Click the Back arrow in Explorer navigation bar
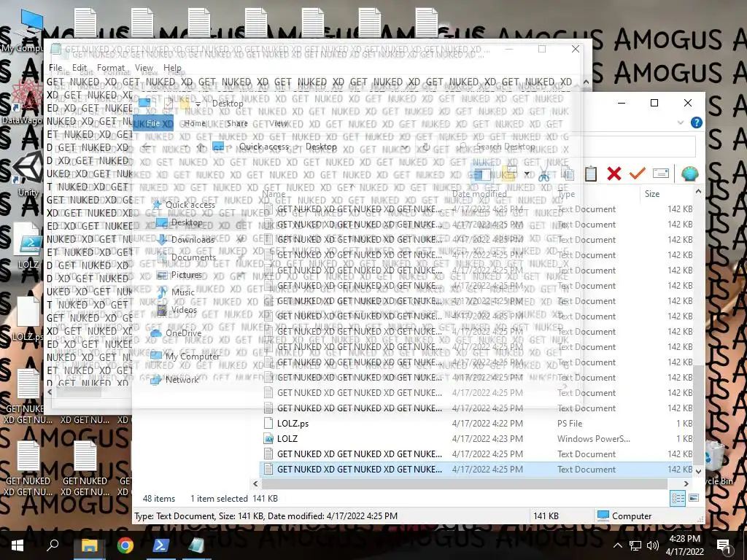747x560 pixels. (x=146, y=147)
